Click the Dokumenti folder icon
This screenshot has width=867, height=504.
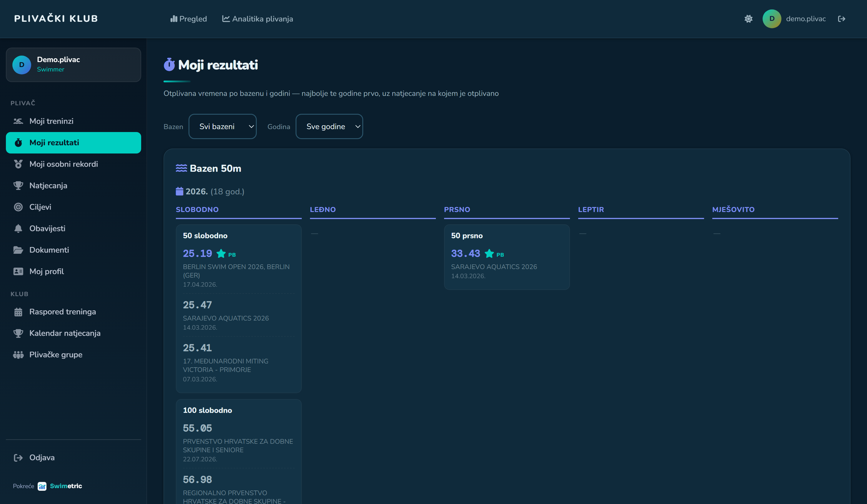(x=18, y=250)
